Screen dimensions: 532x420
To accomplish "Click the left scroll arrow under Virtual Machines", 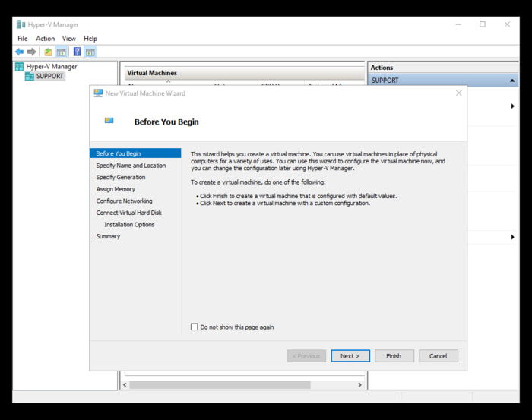I will (125, 385).
